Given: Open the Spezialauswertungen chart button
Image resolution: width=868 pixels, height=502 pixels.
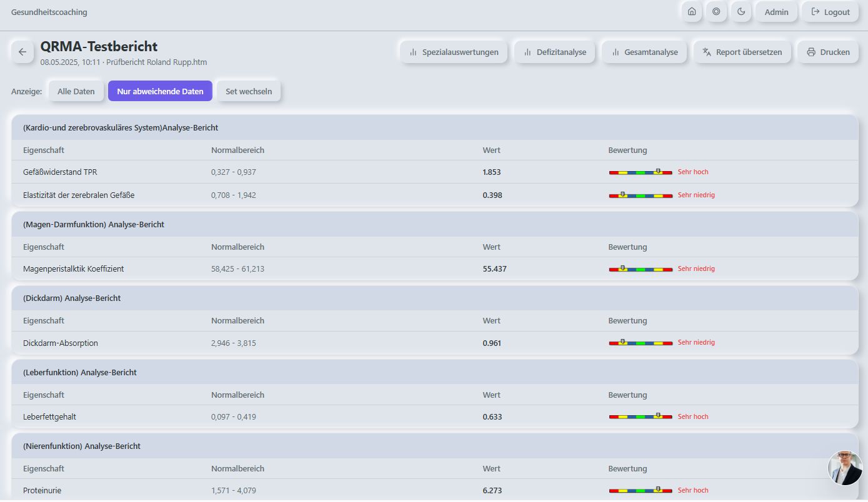Looking at the screenshot, I should point(454,52).
